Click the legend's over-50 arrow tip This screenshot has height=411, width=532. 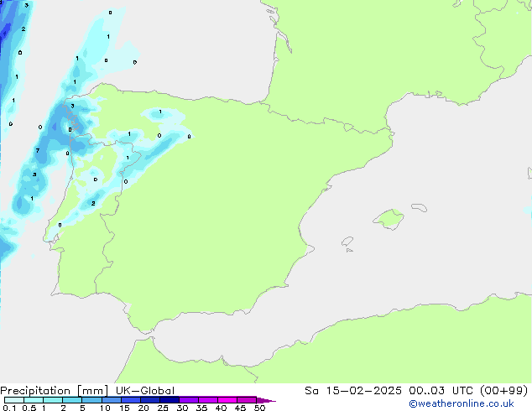pyautogui.click(x=266, y=400)
